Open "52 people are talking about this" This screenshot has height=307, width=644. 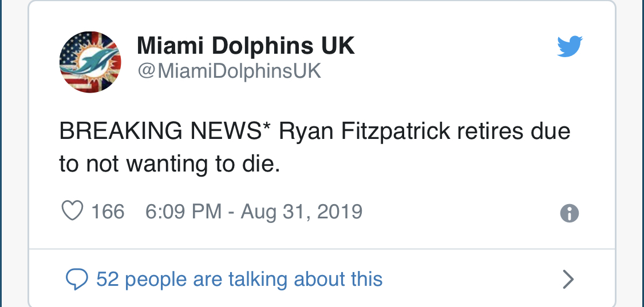[239, 279]
